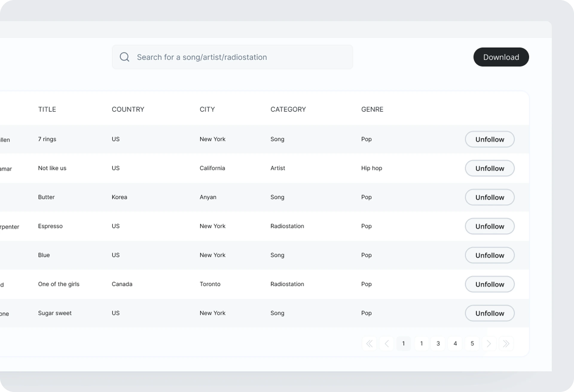This screenshot has width=574, height=392.
Task: Go to first page double-chevron
Action: [370, 344]
